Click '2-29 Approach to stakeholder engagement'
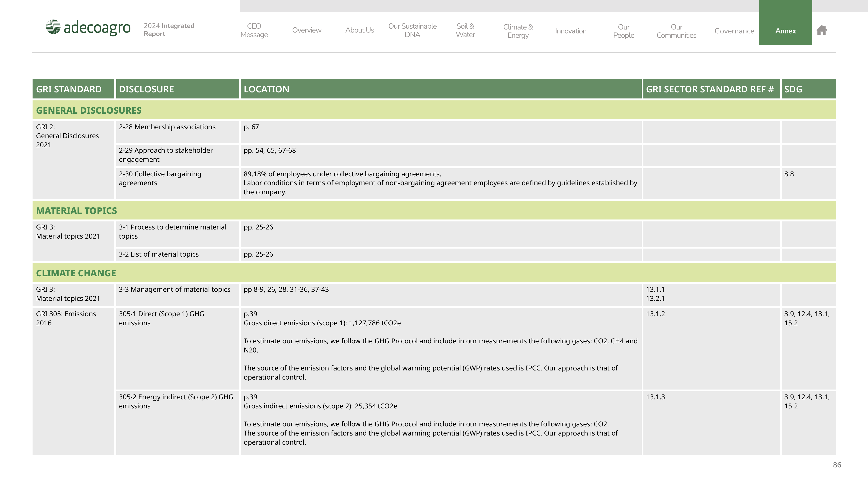 pyautogui.click(x=178, y=155)
